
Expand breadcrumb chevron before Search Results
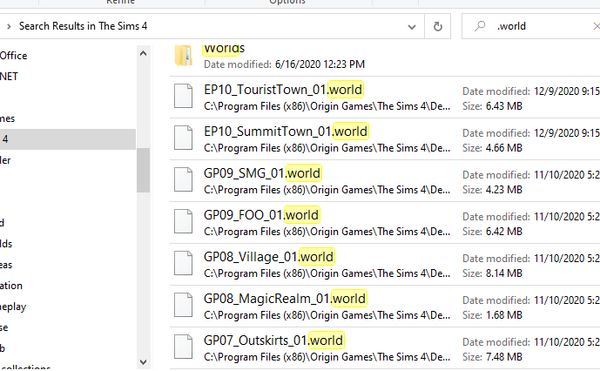pos(9,26)
